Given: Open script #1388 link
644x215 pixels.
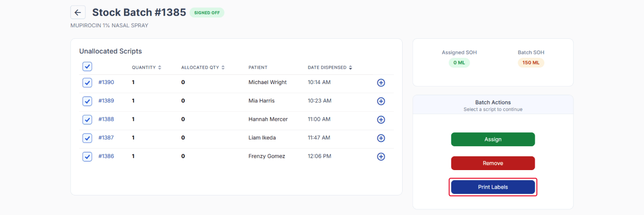Looking at the screenshot, I should 106,119.
